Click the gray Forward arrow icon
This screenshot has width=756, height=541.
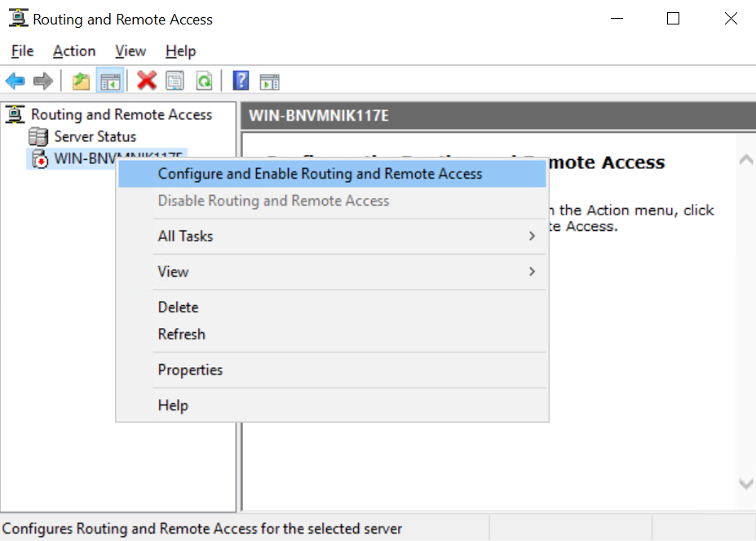pos(43,81)
